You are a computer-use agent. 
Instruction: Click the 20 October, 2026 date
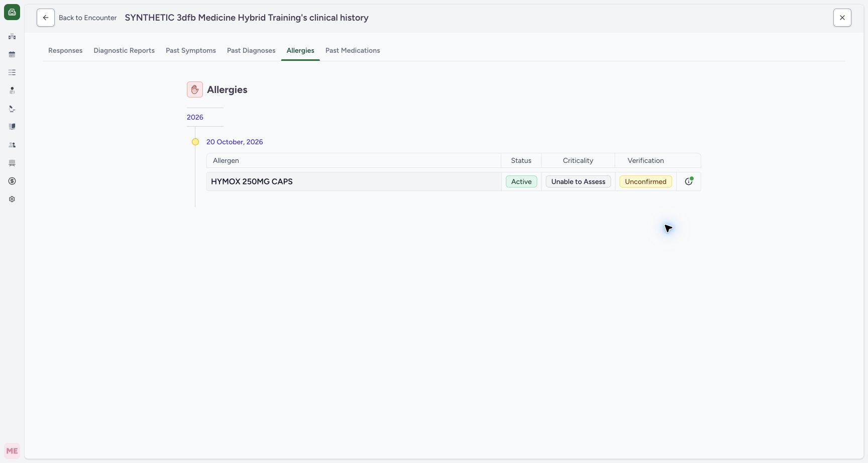pyautogui.click(x=235, y=142)
